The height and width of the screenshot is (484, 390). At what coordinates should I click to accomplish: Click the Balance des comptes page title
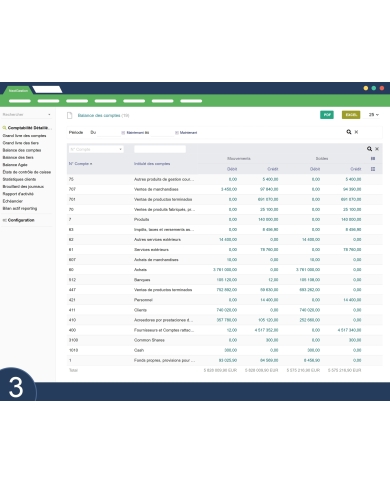click(99, 115)
